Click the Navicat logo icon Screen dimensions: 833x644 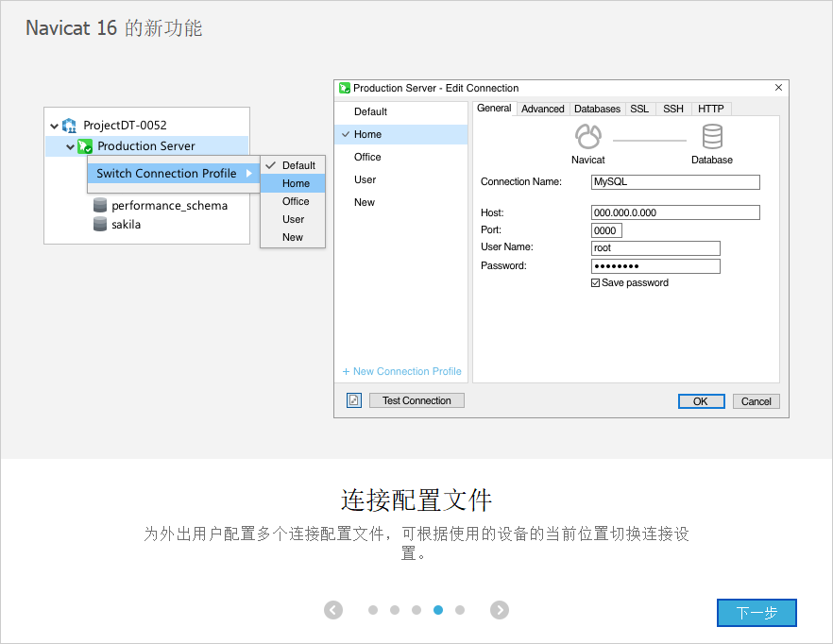[588, 137]
